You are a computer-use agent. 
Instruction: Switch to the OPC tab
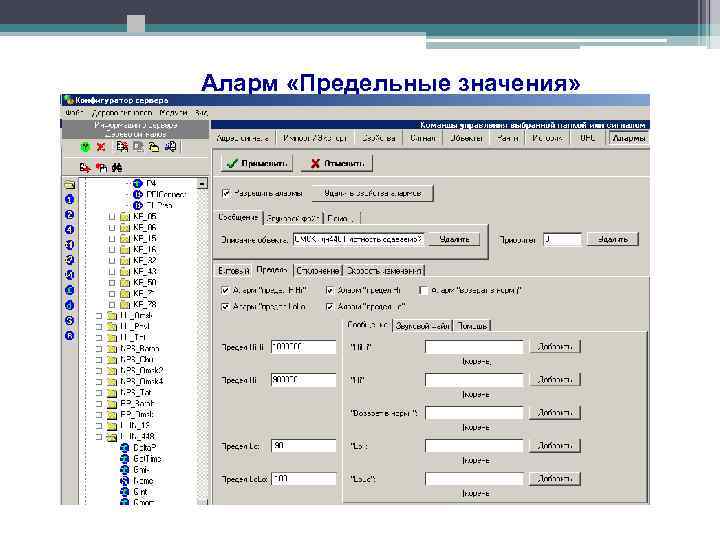point(588,138)
